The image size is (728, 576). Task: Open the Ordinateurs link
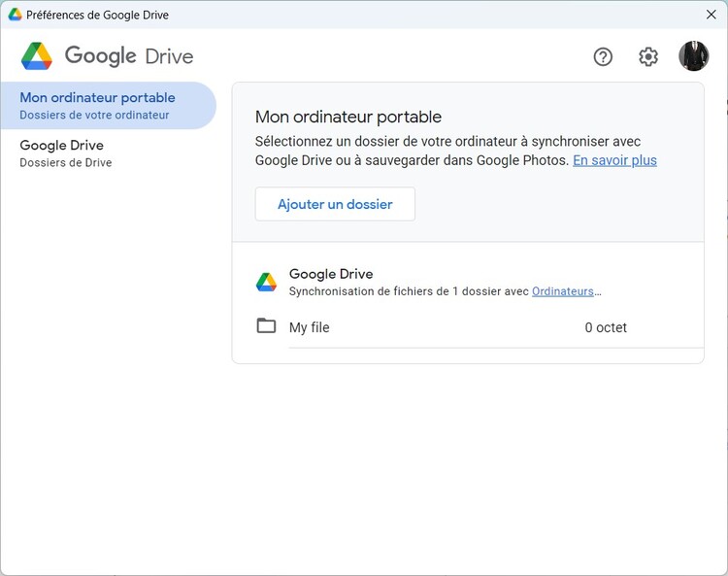[563, 291]
